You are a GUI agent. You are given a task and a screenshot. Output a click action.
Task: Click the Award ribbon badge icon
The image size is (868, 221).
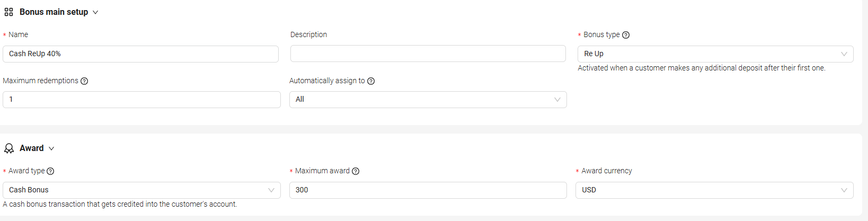[x=9, y=148]
